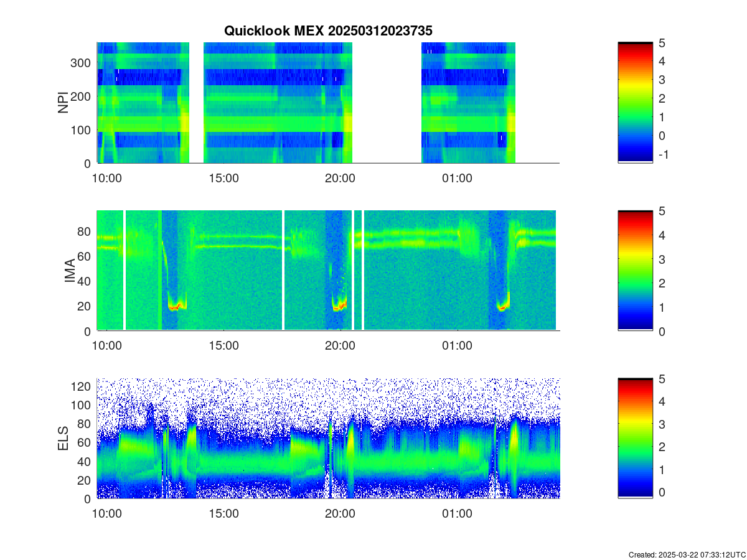Click the 10:00 tick under the ELS panel
The image size is (747, 560).
click(106, 514)
